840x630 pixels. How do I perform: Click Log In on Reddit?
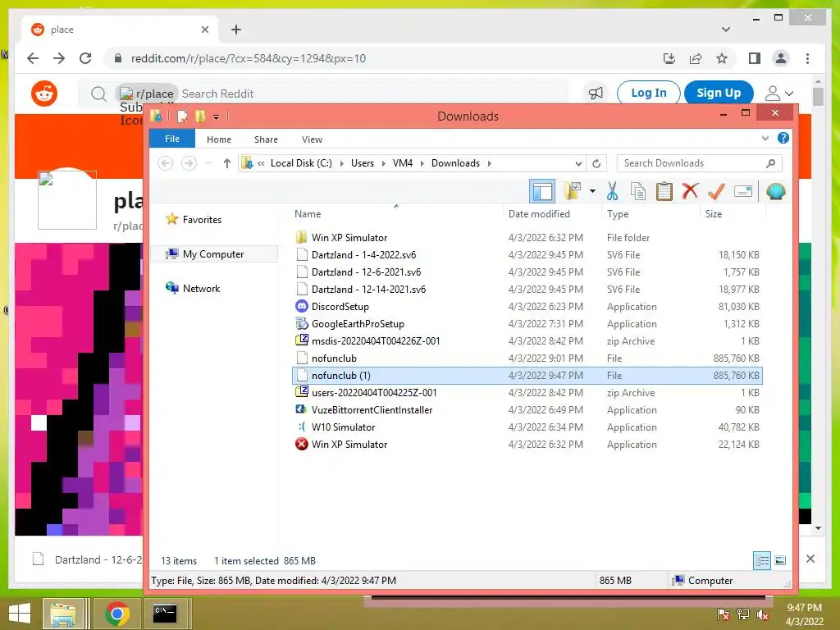pyautogui.click(x=648, y=93)
